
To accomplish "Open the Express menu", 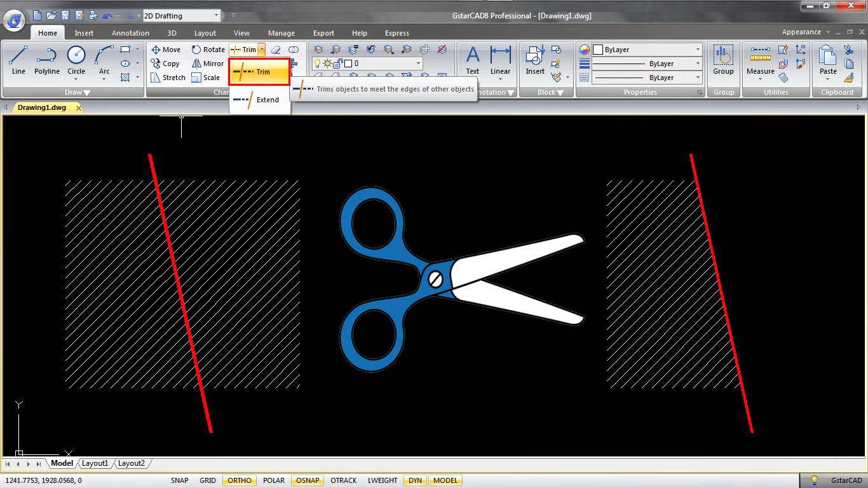I will point(397,32).
